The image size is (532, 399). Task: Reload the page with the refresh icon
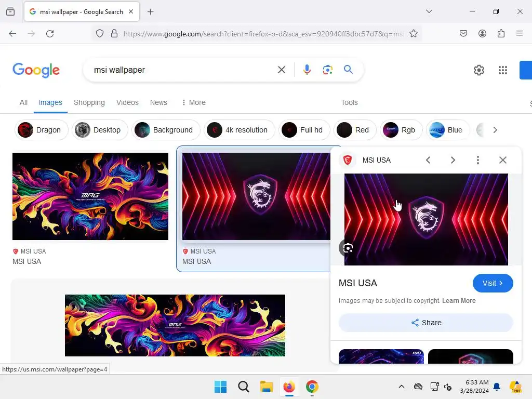[50, 34]
